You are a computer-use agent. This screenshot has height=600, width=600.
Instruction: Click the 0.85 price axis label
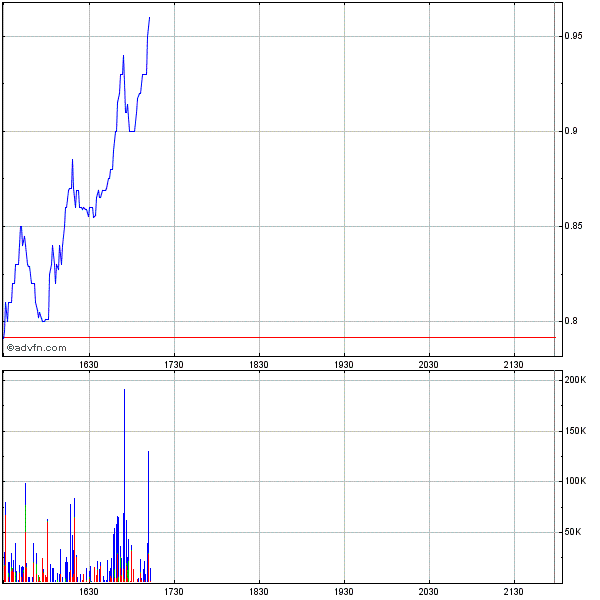[573, 226]
